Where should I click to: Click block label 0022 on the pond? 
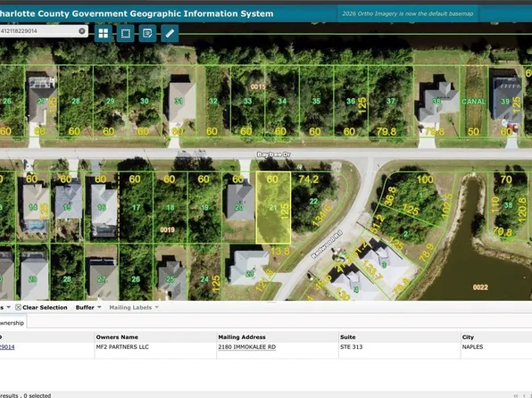480,287
